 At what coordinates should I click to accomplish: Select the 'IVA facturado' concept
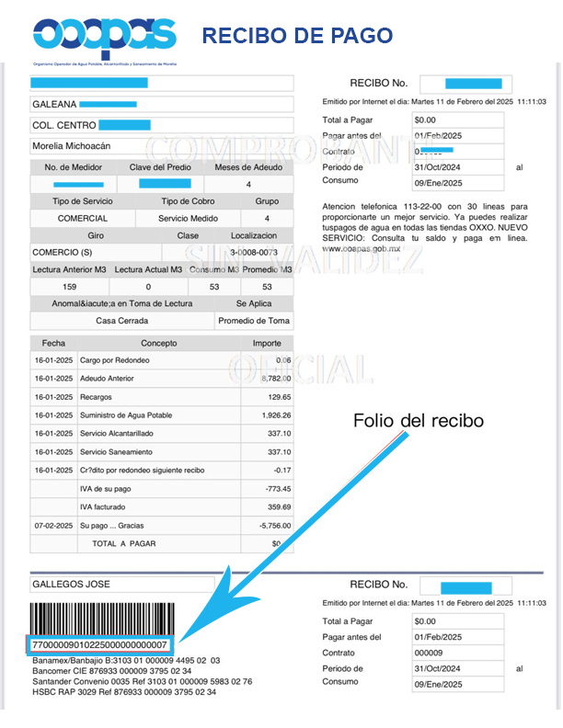[x=103, y=507]
